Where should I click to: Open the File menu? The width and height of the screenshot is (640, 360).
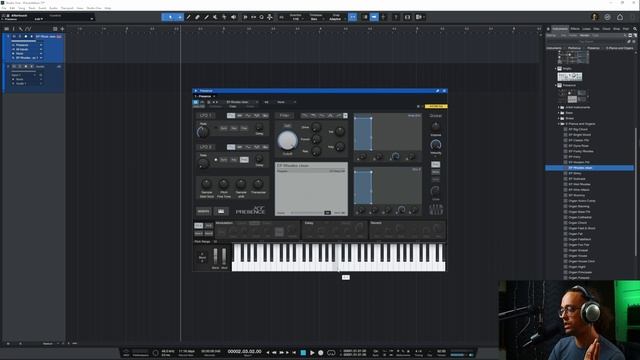tap(4, 8)
